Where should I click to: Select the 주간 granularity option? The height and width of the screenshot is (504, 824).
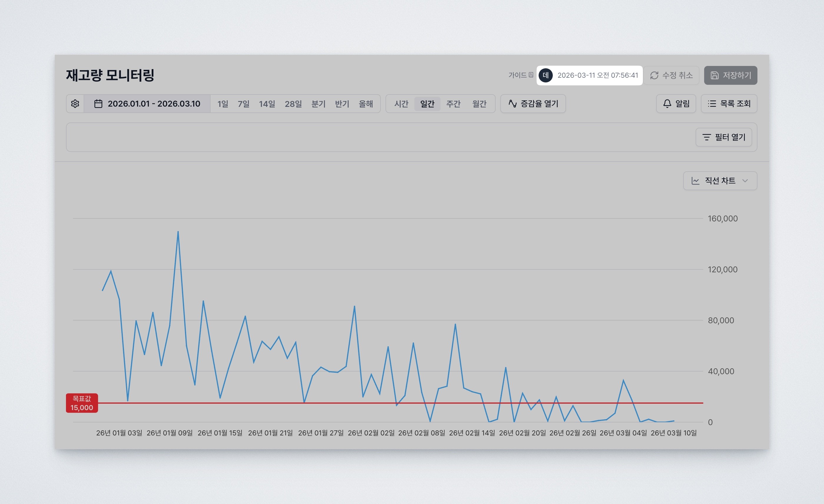453,104
